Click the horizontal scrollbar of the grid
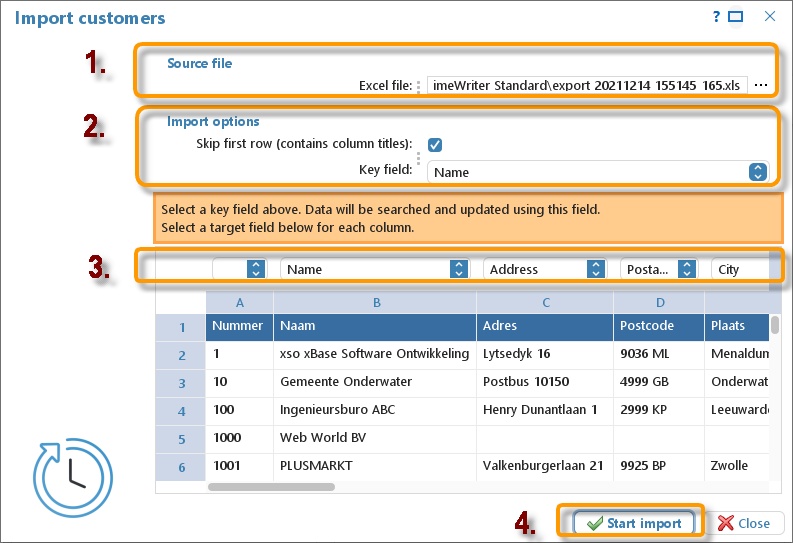Screen dimensions: 793x543 pyautogui.click(x=272, y=487)
